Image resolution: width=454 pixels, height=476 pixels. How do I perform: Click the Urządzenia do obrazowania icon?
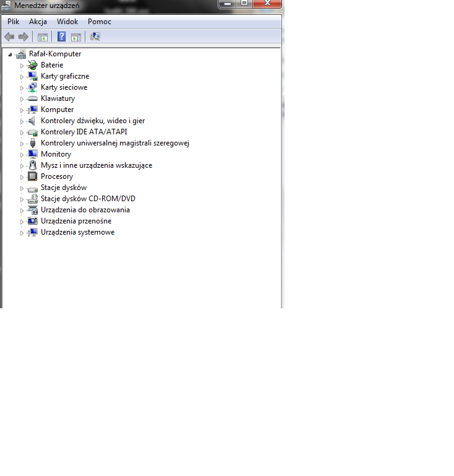[x=32, y=210]
